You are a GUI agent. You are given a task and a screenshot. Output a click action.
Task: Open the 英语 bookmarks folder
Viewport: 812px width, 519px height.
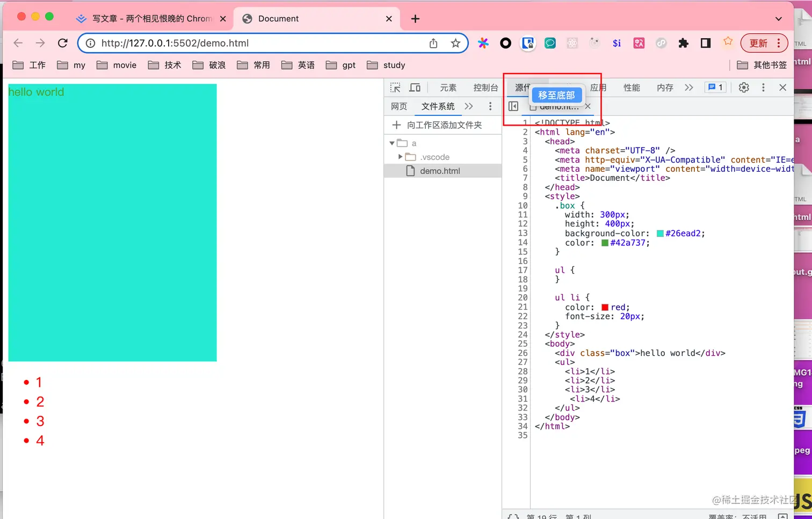[x=299, y=65]
